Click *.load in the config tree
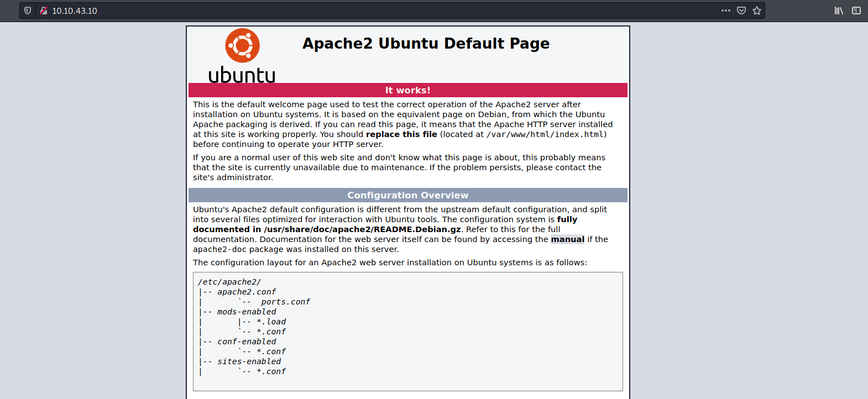Viewport: 868px width, 399px height. (x=271, y=322)
